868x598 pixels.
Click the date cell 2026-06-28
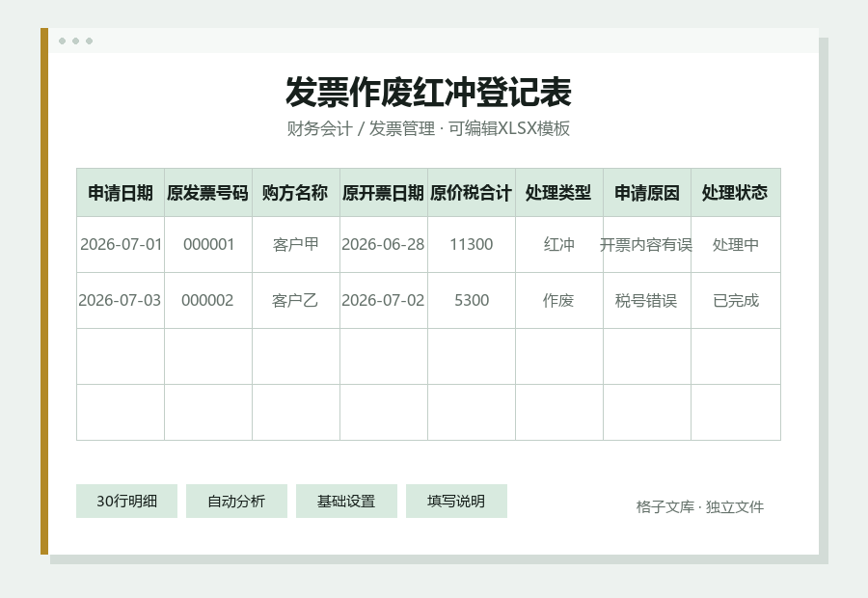384,244
